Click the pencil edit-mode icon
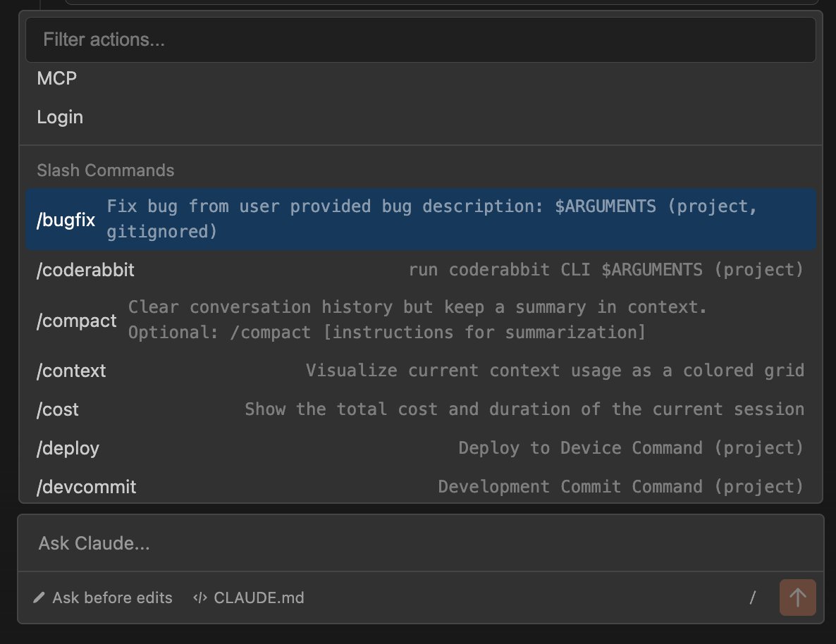Screen dimensions: 836x644 pyautogui.click(x=39, y=597)
